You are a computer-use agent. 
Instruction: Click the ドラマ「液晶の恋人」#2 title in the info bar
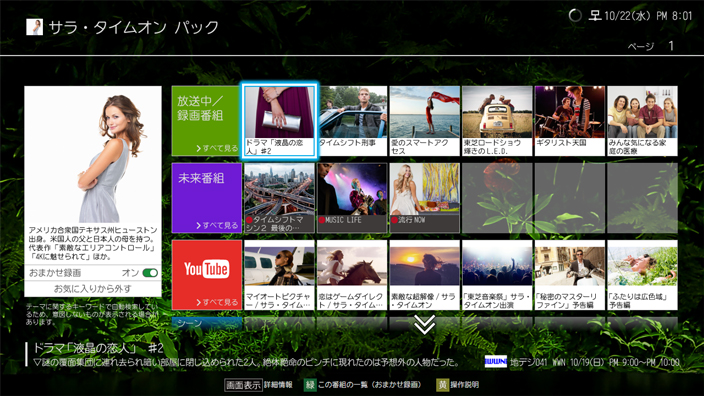[x=99, y=348]
